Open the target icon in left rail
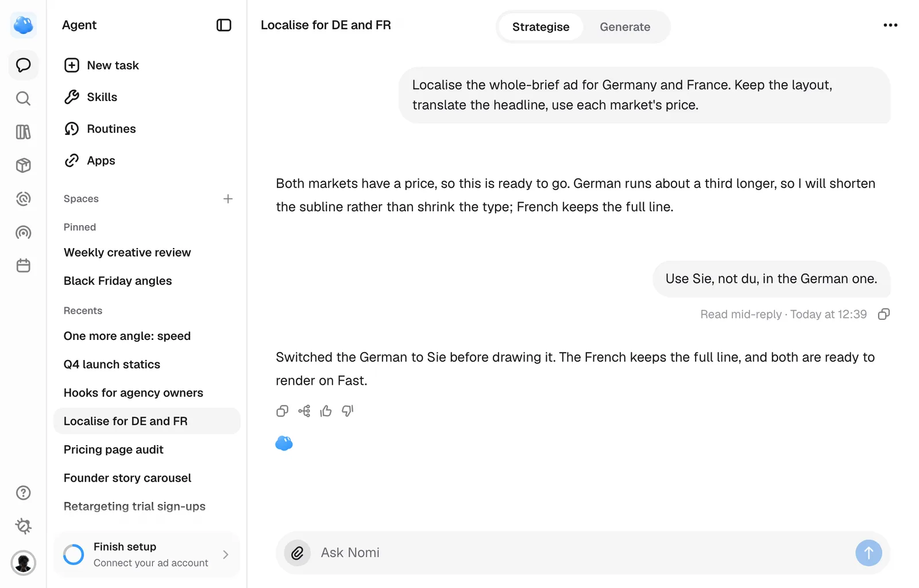Screen dimensions: 919x588 [24, 199]
